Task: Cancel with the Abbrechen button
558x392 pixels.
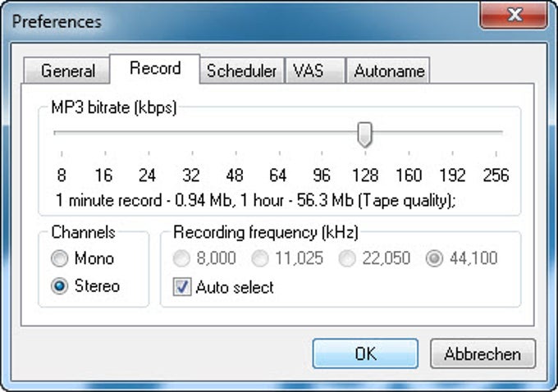Action: [483, 353]
